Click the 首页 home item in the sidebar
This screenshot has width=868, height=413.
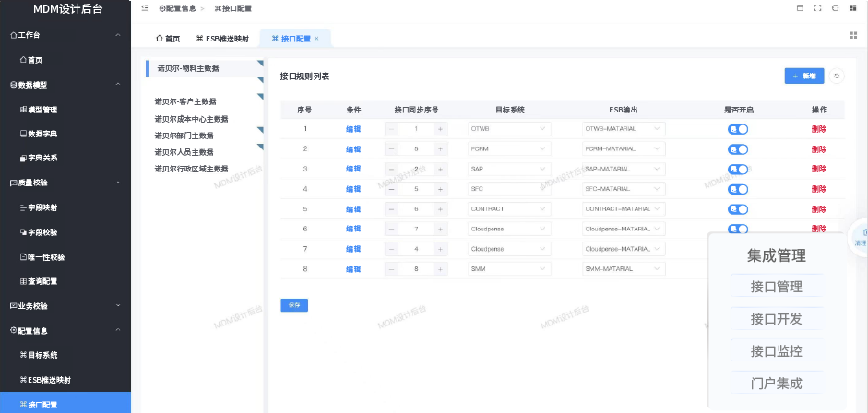click(34, 60)
